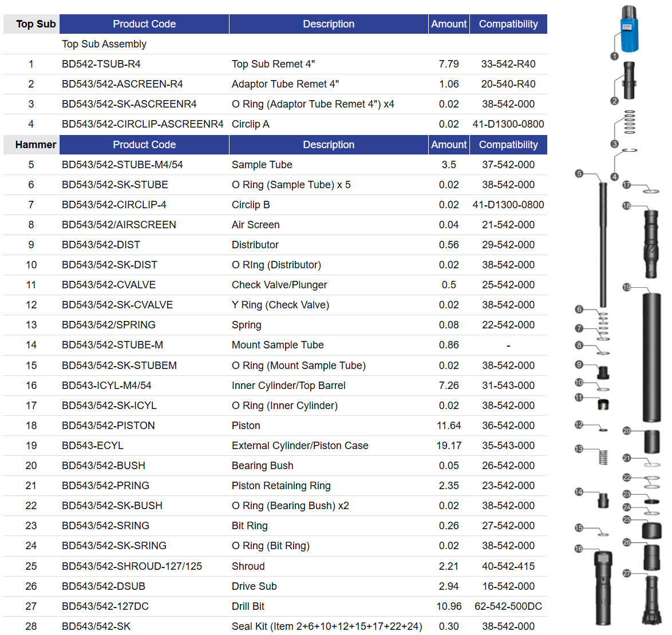Select the Seal Kit description in row 28
The width and height of the screenshot is (672, 635).
(327, 626)
